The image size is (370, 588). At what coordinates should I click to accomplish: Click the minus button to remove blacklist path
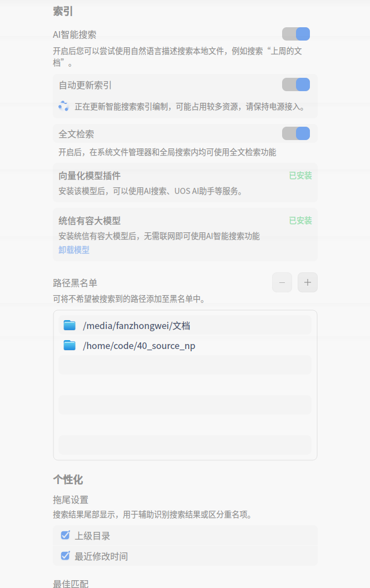tap(282, 282)
